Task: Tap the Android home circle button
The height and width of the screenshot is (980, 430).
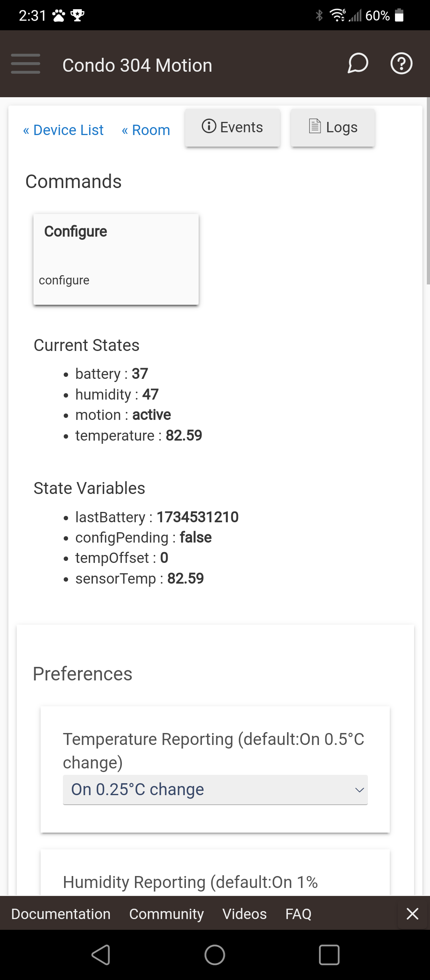Action: (215, 955)
